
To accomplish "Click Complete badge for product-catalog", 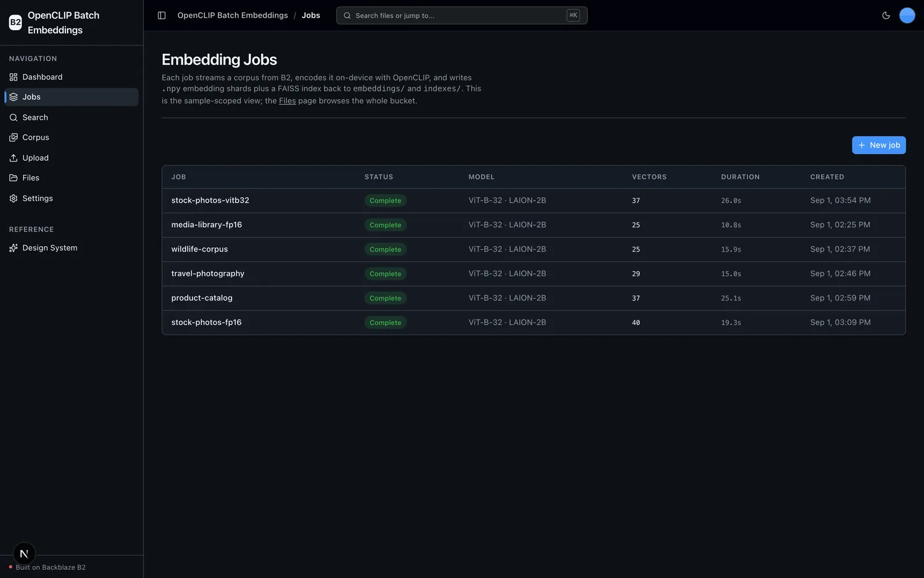I will 385,298.
